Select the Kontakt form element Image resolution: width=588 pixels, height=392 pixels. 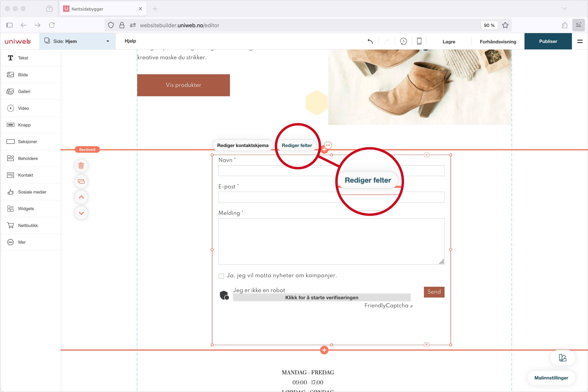pyautogui.click(x=30, y=175)
